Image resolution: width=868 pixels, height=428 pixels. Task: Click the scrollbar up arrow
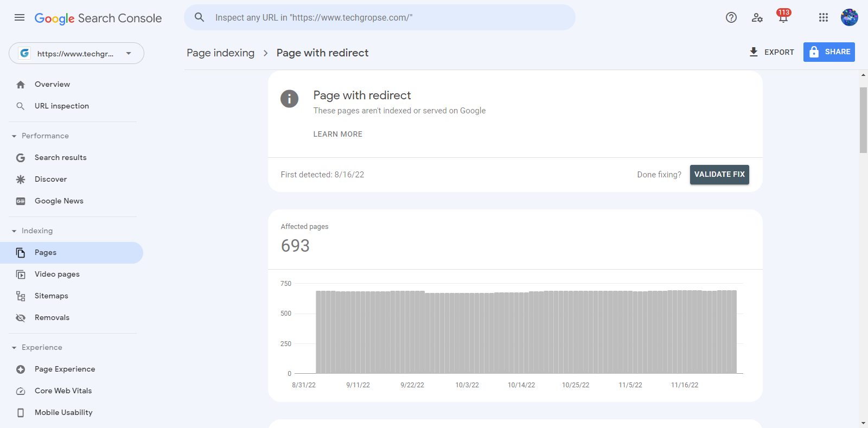tap(863, 76)
